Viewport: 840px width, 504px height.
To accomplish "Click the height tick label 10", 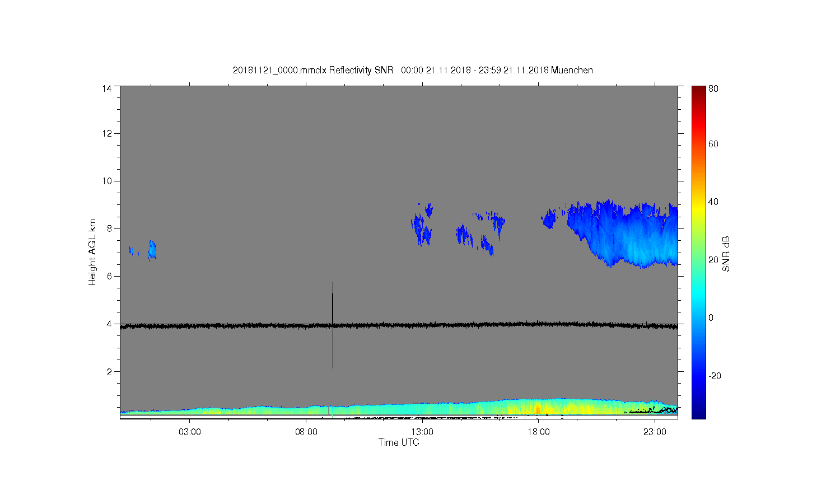I will (x=106, y=181).
